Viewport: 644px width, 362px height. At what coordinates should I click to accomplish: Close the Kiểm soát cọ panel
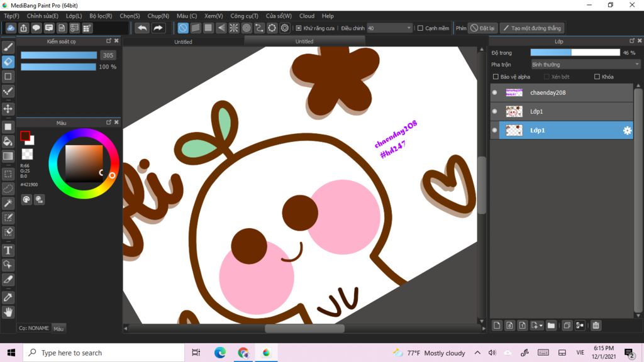point(116,41)
